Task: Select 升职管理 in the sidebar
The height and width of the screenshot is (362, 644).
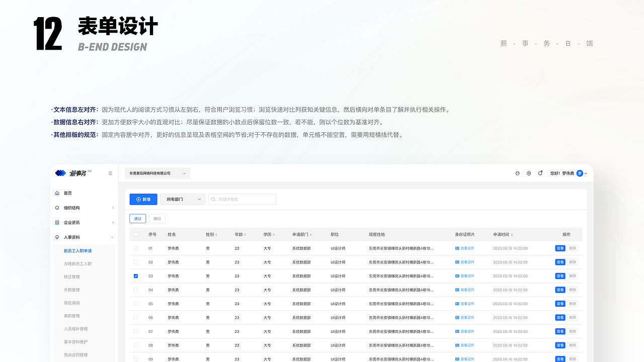Action: [x=71, y=290]
